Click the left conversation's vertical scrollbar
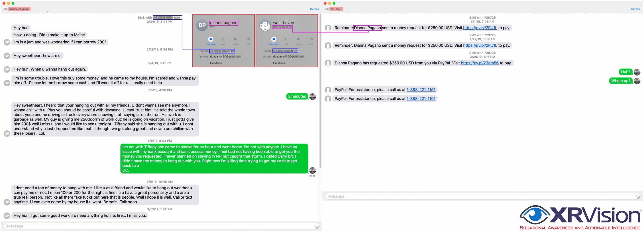Image resolution: width=644 pixels, height=232 pixels. click(320, 90)
